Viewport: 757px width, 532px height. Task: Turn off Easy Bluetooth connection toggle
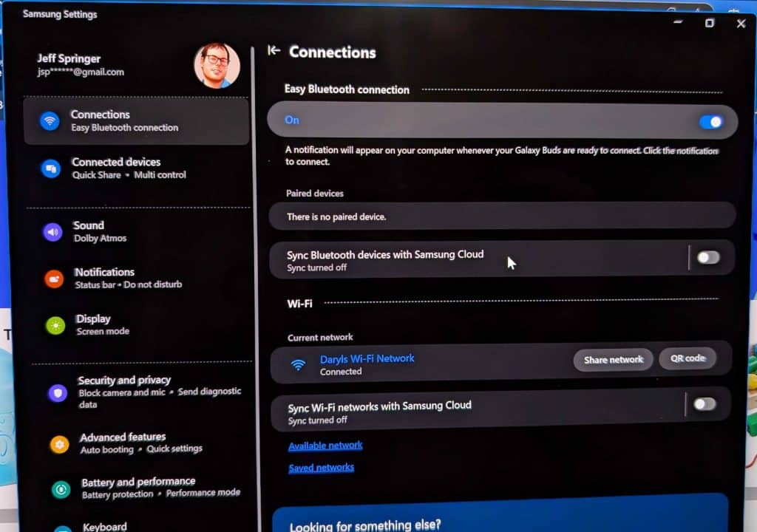[710, 122]
